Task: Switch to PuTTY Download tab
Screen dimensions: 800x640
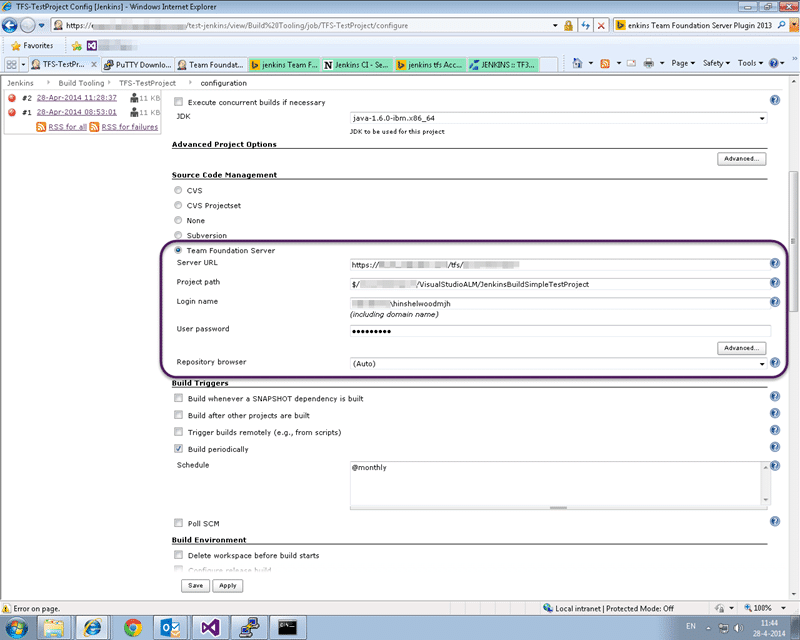Action: point(137,65)
